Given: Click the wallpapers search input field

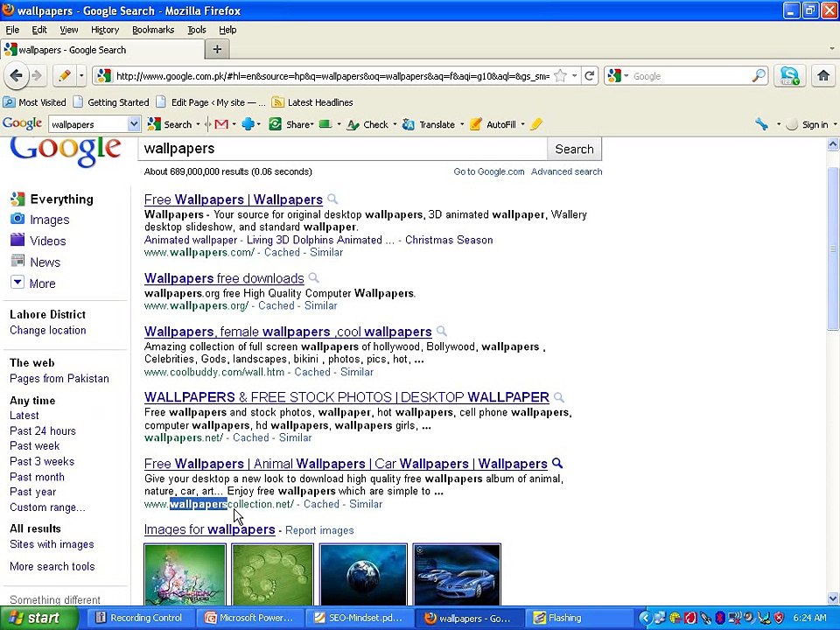Looking at the screenshot, I should pos(342,149).
